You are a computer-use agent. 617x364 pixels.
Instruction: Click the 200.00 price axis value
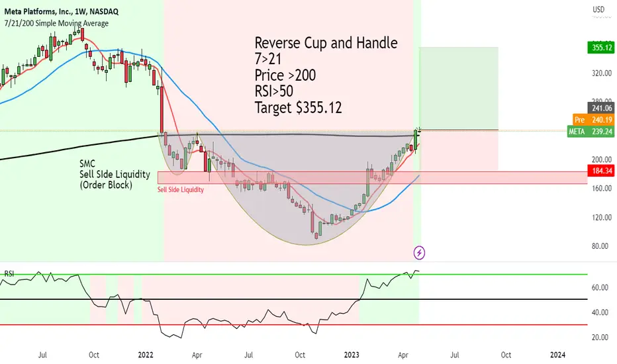click(602, 159)
